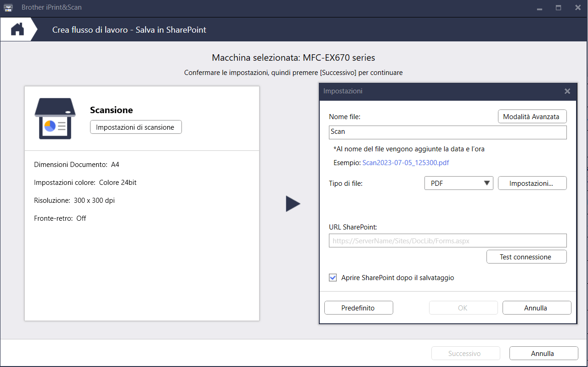Screen dimensions: 588x367
Task: Close the Brother iPrint&Scan window
Action: (577, 8)
